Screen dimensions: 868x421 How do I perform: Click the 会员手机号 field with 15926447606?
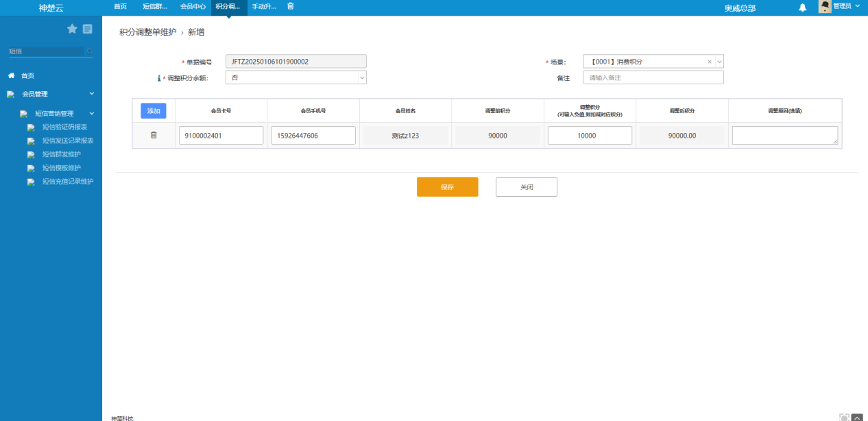point(313,135)
